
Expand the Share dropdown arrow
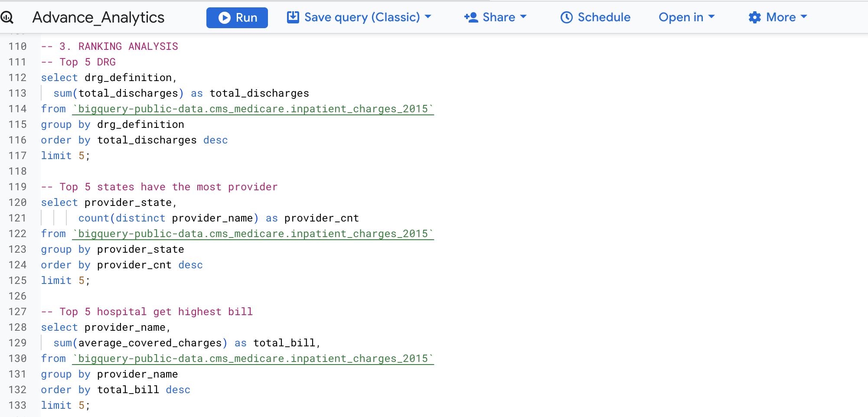523,17
